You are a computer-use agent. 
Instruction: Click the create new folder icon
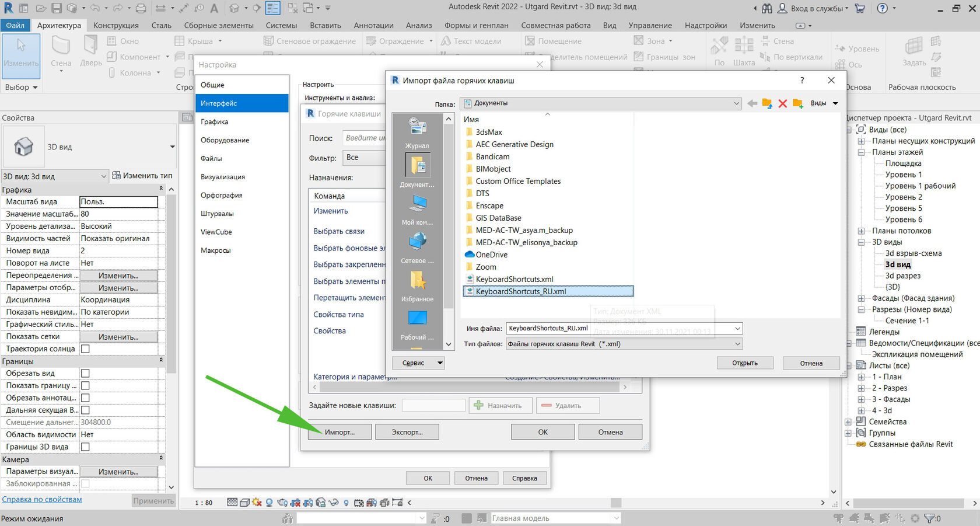(x=797, y=103)
